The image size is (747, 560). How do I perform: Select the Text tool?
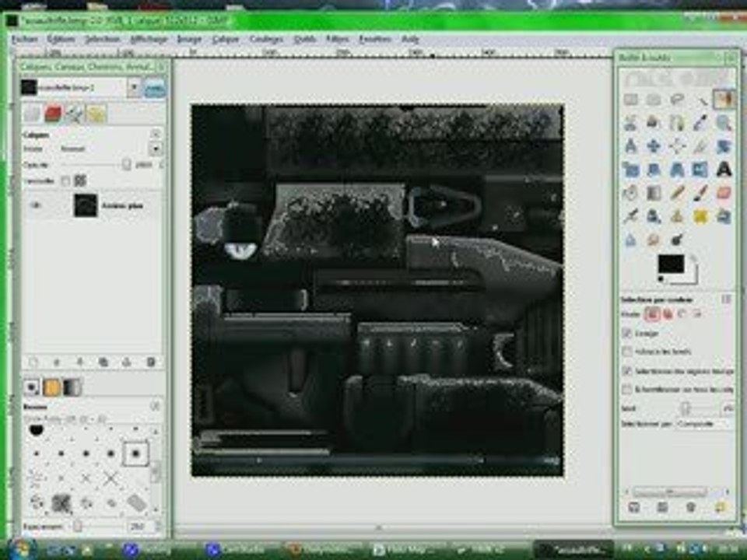[724, 169]
